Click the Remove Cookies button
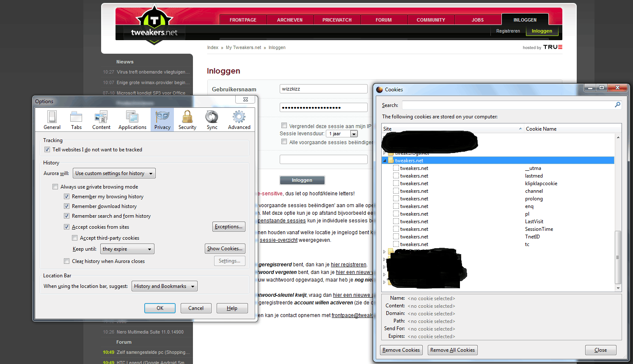Image resolution: width=633 pixels, height=364 pixels. [x=401, y=350]
